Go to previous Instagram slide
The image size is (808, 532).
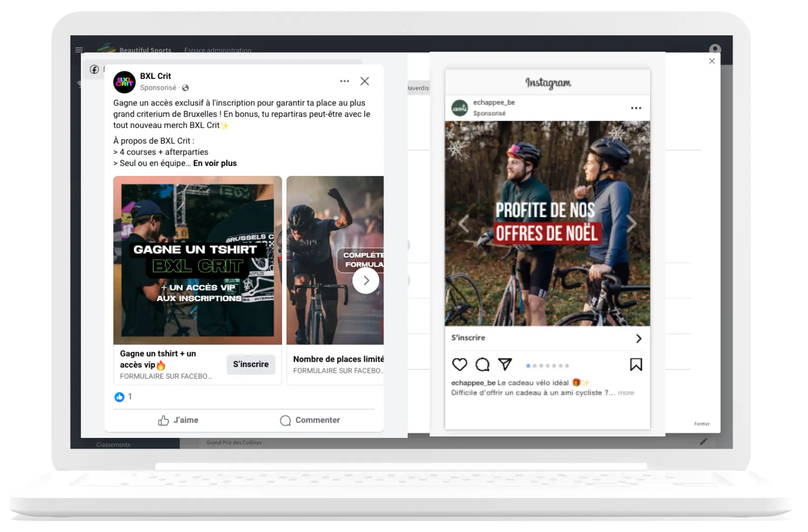pos(463,224)
